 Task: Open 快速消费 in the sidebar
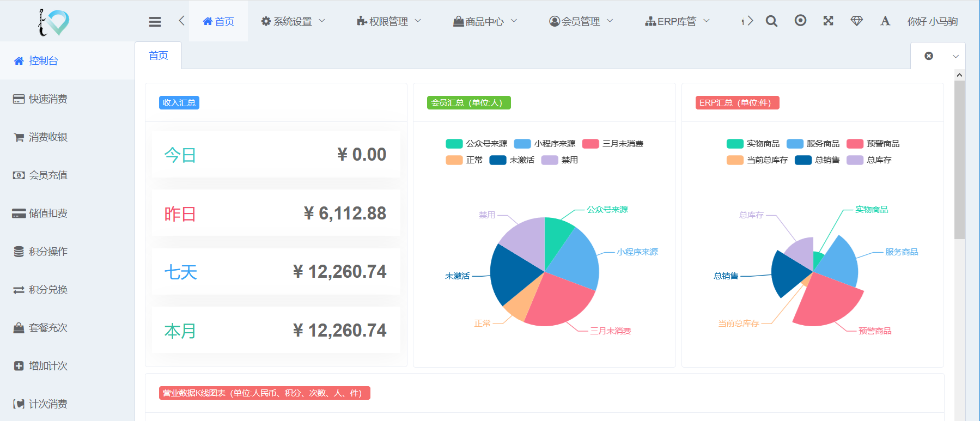click(x=68, y=99)
